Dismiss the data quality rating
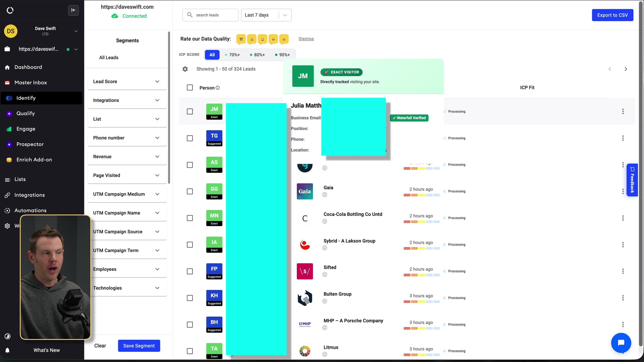 pos(306,39)
